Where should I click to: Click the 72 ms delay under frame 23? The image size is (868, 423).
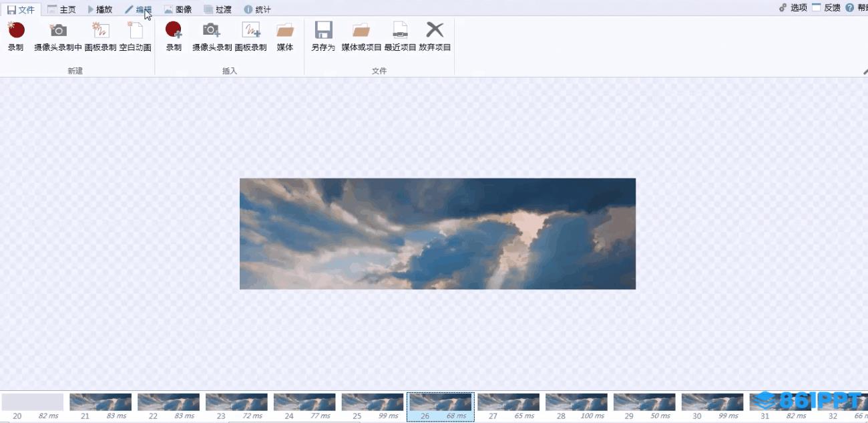tap(252, 416)
